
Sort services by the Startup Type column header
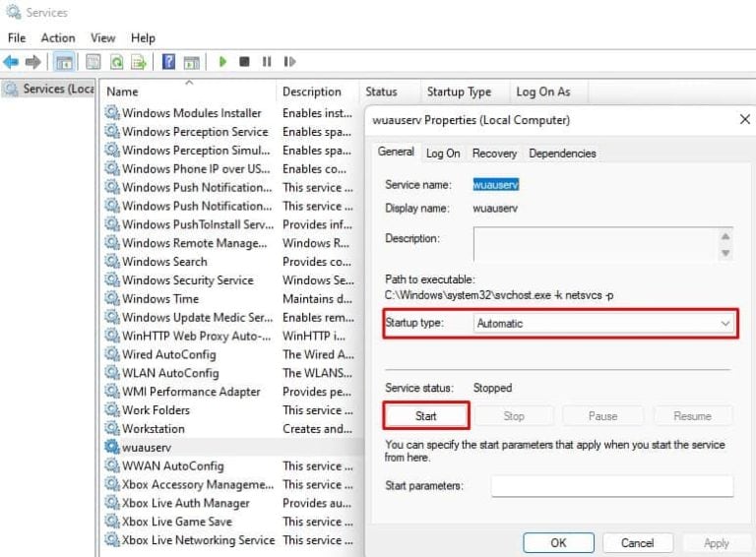[459, 92]
